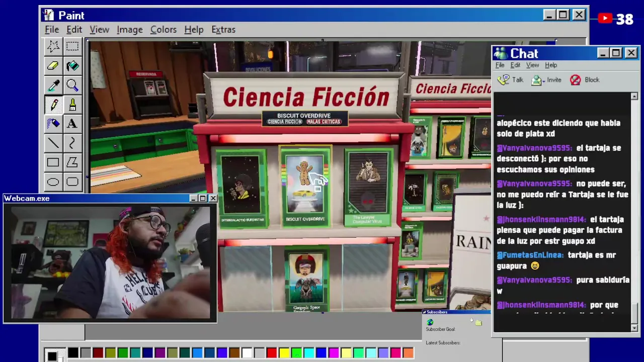Pick the yellow palette swatch
Image resolution: width=644 pixels, height=362 pixels.
point(284,353)
